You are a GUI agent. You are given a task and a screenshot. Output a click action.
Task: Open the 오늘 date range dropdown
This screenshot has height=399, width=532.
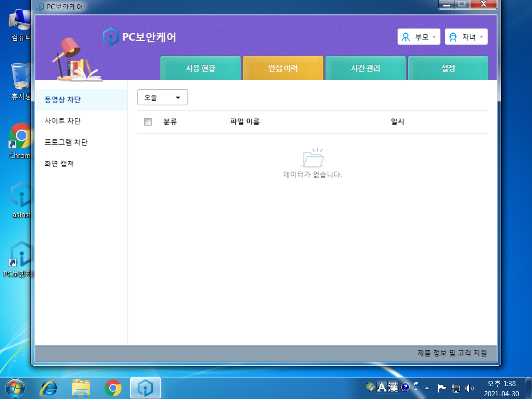163,97
